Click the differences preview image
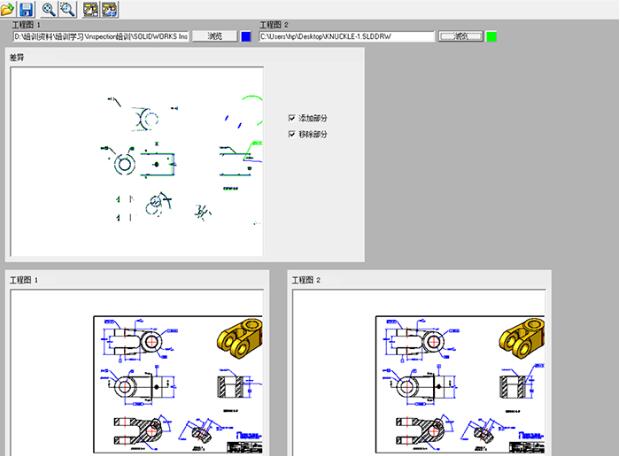Screen dimensions: 620x456 [x=137, y=162]
